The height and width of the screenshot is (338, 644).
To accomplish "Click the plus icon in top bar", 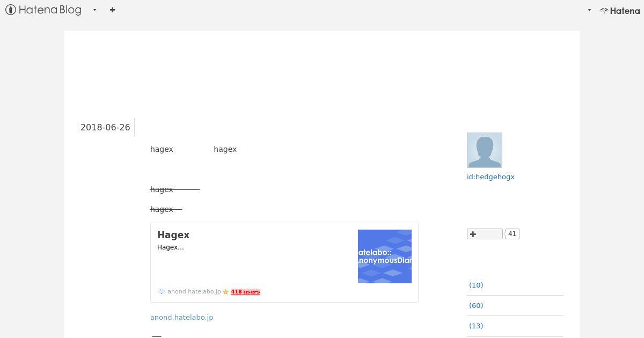I will (x=112, y=10).
